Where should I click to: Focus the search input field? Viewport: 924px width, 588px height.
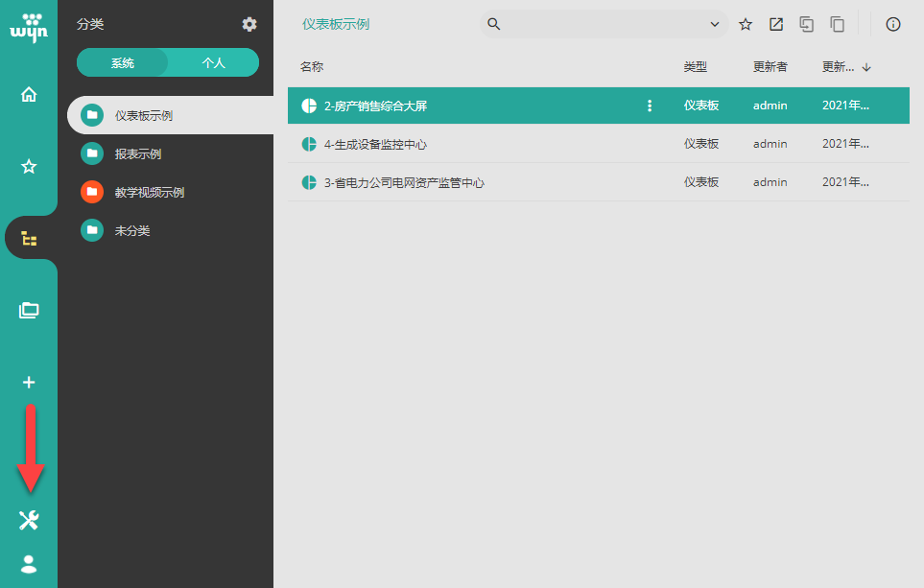[604, 24]
